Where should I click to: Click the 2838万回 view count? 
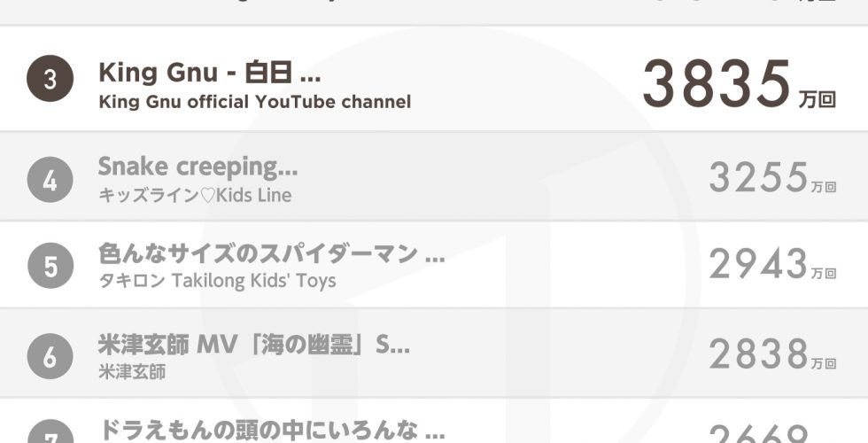pyautogui.click(x=772, y=354)
